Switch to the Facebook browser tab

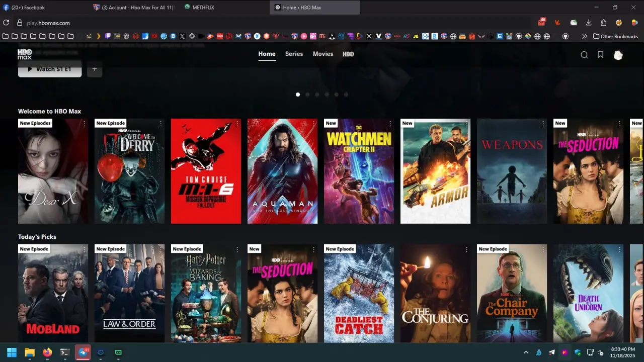[x=44, y=8]
